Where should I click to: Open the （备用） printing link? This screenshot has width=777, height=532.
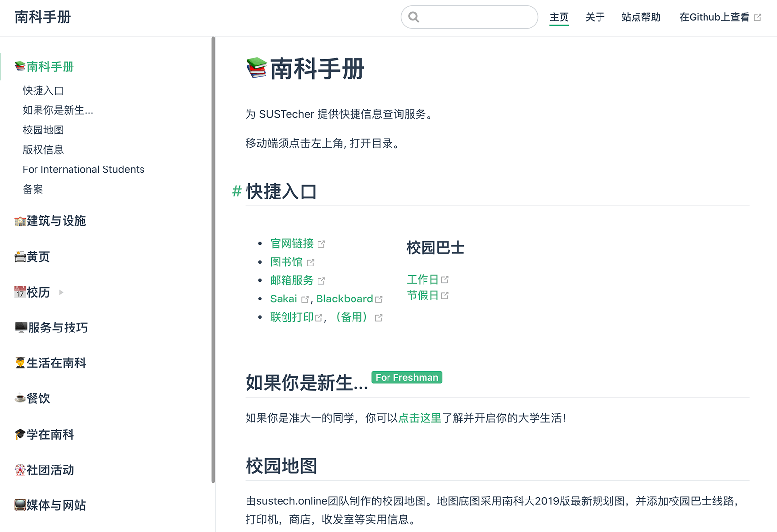pyautogui.click(x=352, y=317)
